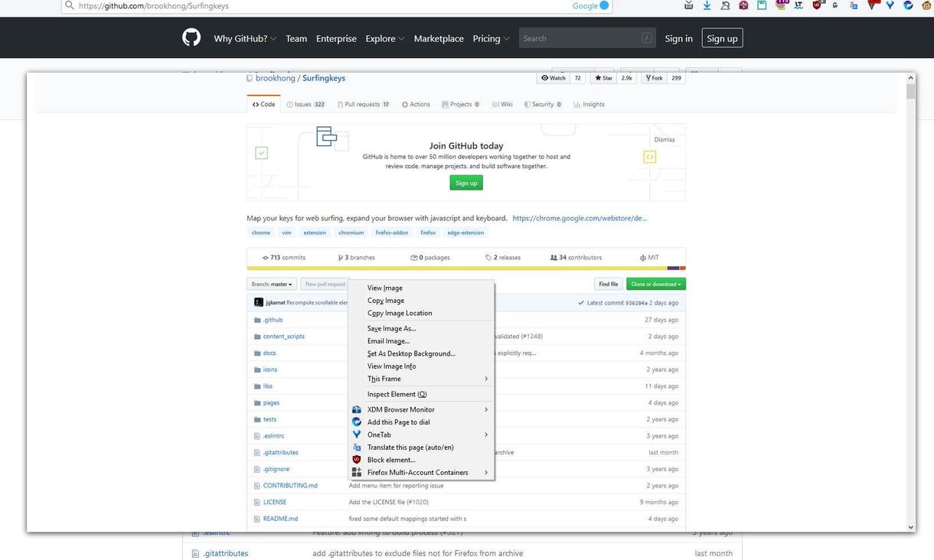Click the Fork button
Viewport: 934px width, 560px height.
point(654,78)
